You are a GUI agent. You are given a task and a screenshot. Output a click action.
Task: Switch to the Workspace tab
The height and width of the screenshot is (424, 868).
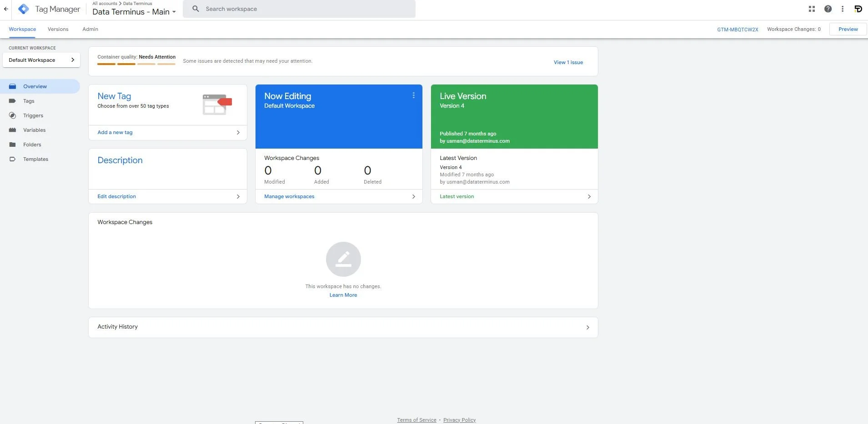22,29
